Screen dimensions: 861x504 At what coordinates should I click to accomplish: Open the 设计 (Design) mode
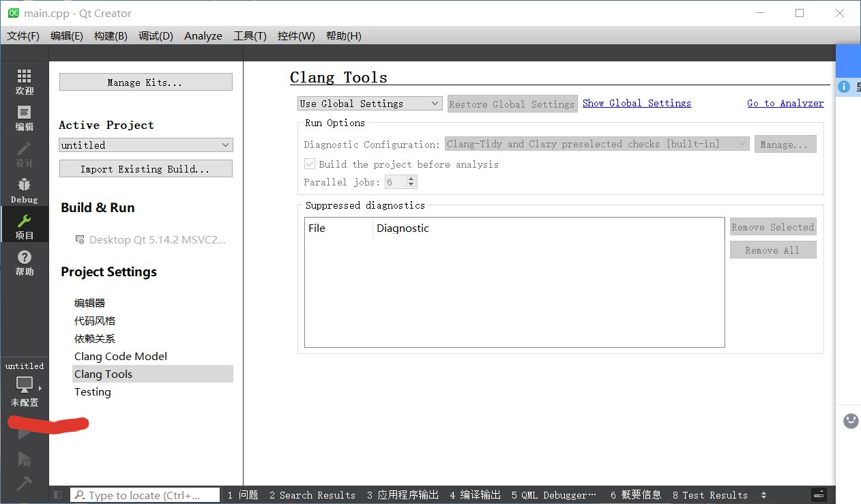tap(25, 154)
